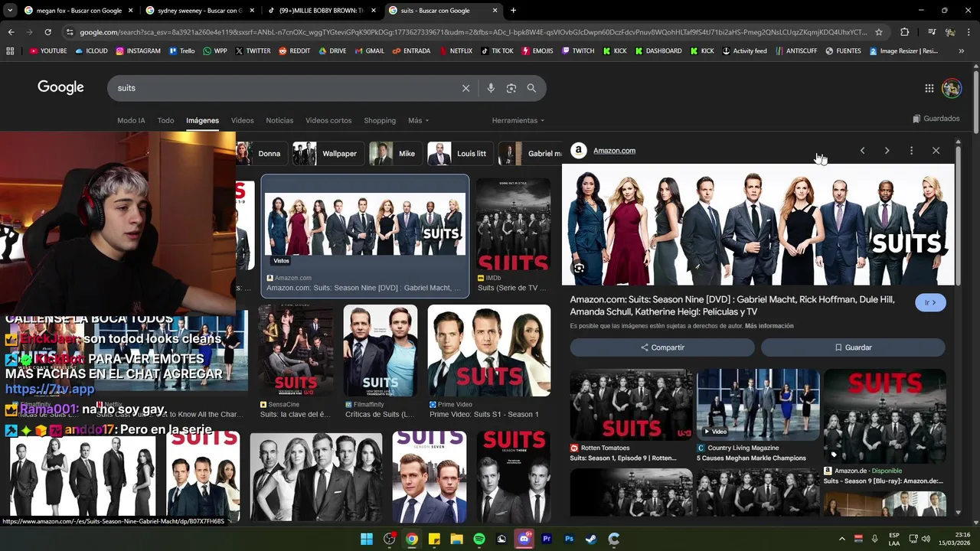
Task: Open the Country Living Magazine video thumbnail
Action: click(x=758, y=405)
